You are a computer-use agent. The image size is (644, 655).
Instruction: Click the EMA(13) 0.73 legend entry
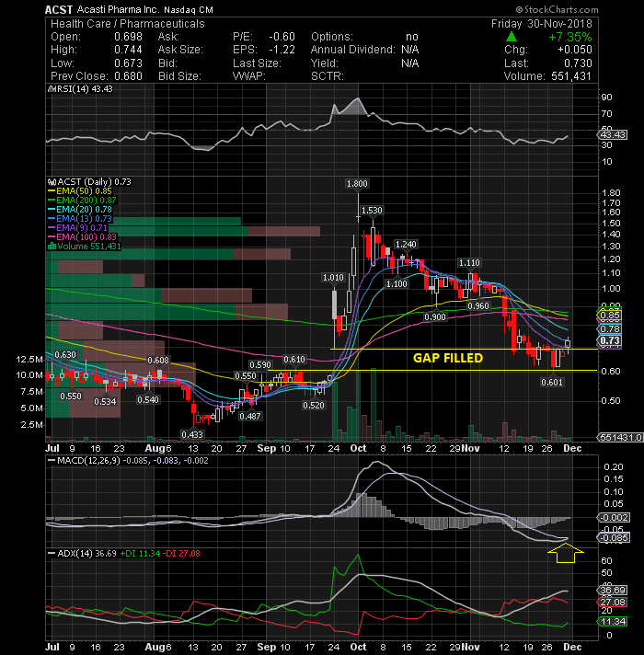[80, 218]
